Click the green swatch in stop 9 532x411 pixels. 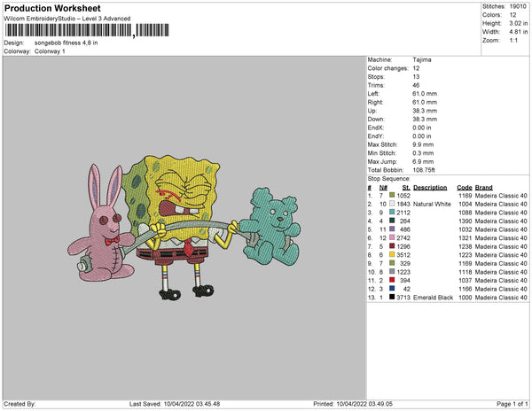click(x=392, y=263)
